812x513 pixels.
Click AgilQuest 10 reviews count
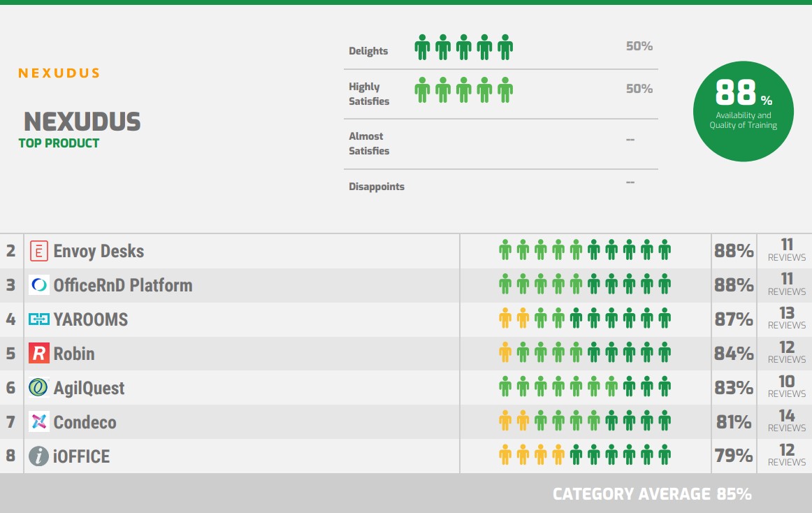point(787,386)
